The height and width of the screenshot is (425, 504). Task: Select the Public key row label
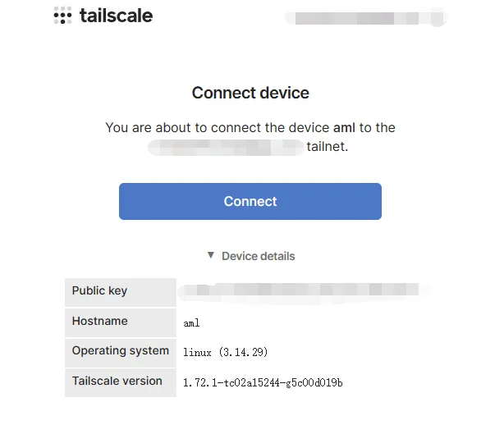coord(99,290)
